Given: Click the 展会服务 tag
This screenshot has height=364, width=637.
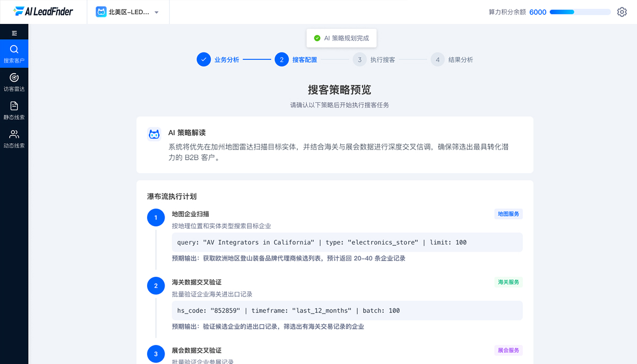Looking at the screenshot, I should 509,350.
